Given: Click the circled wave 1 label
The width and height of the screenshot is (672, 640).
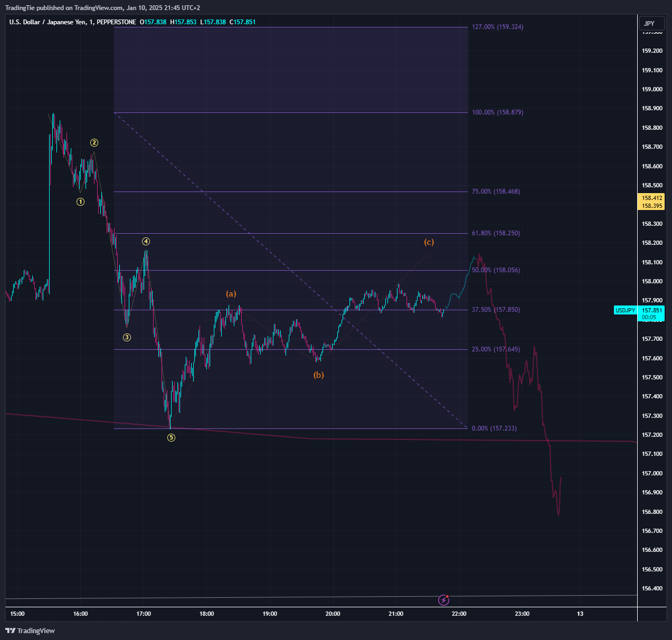Looking at the screenshot, I should (80, 202).
